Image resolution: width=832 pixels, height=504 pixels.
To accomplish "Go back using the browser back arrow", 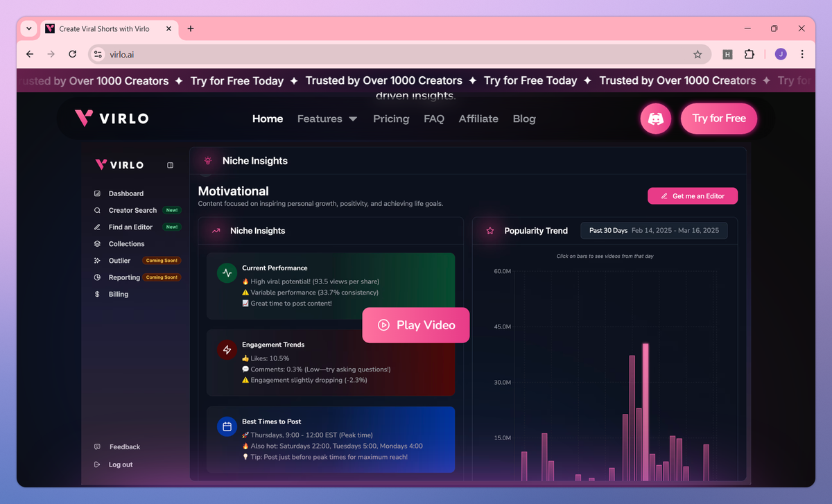I will 30,54.
